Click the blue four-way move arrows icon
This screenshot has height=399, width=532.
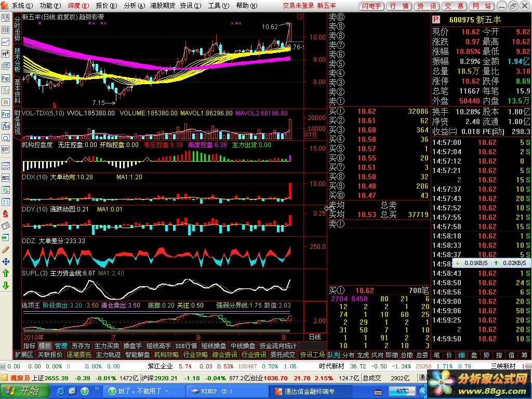click(x=5, y=262)
